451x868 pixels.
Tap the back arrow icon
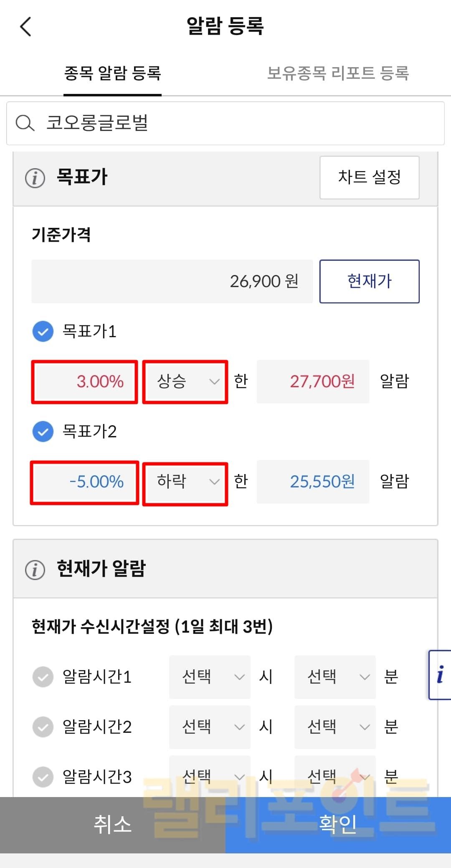click(x=26, y=27)
